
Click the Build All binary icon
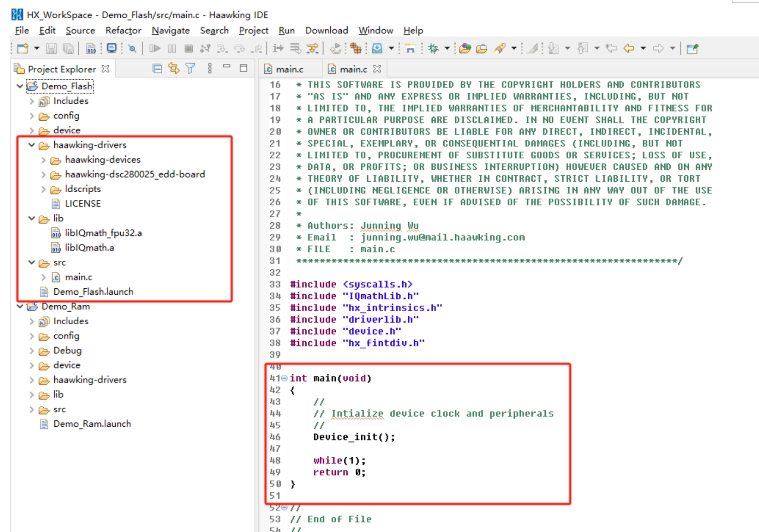point(91,48)
